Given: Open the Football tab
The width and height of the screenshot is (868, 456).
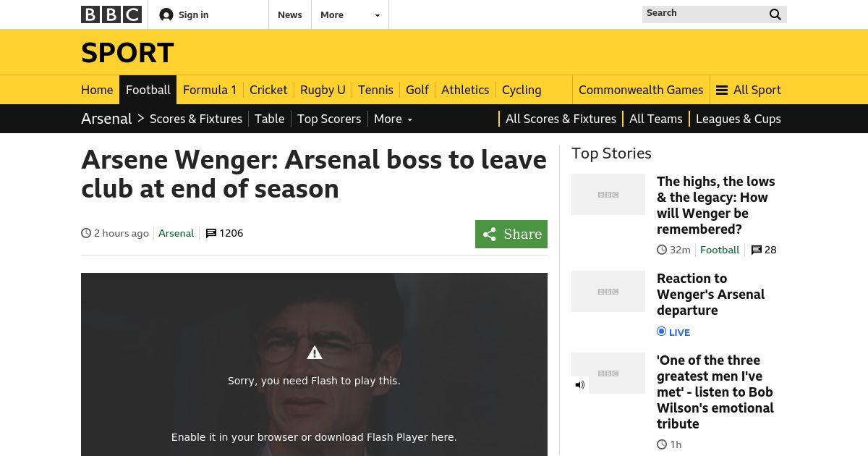Looking at the screenshot, I should (x=148, y=90).
